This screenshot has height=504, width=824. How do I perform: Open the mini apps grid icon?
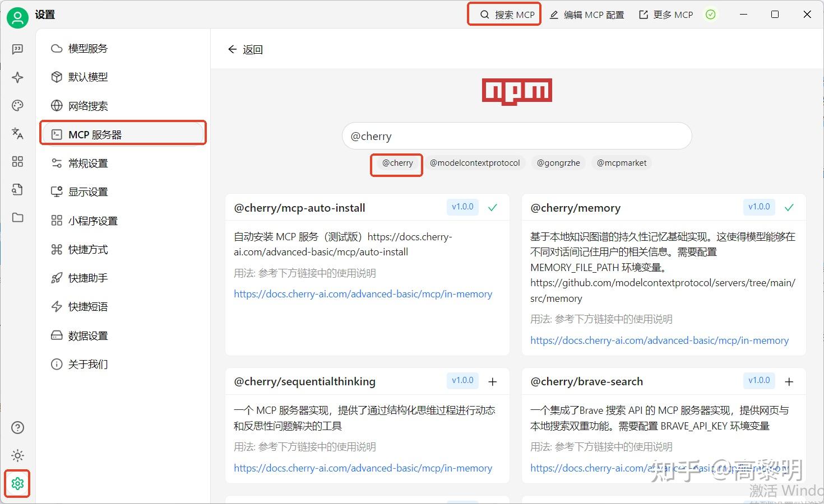[17, 161]
